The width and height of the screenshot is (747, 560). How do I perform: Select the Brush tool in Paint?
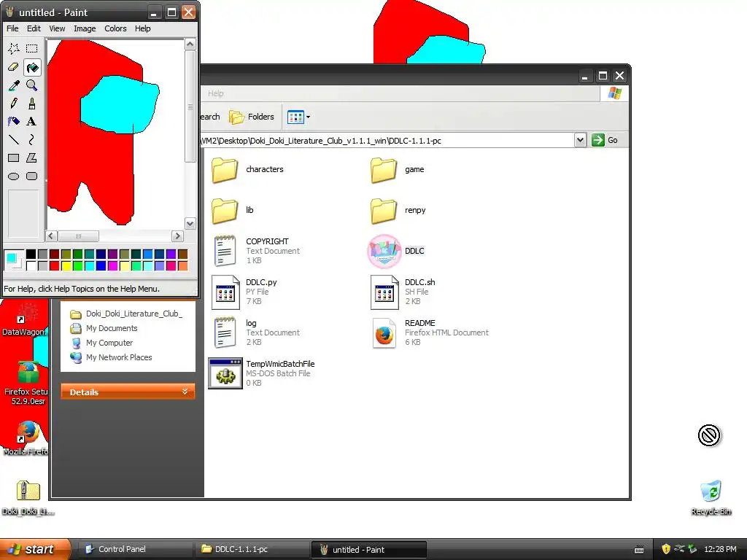coord(32,104)
